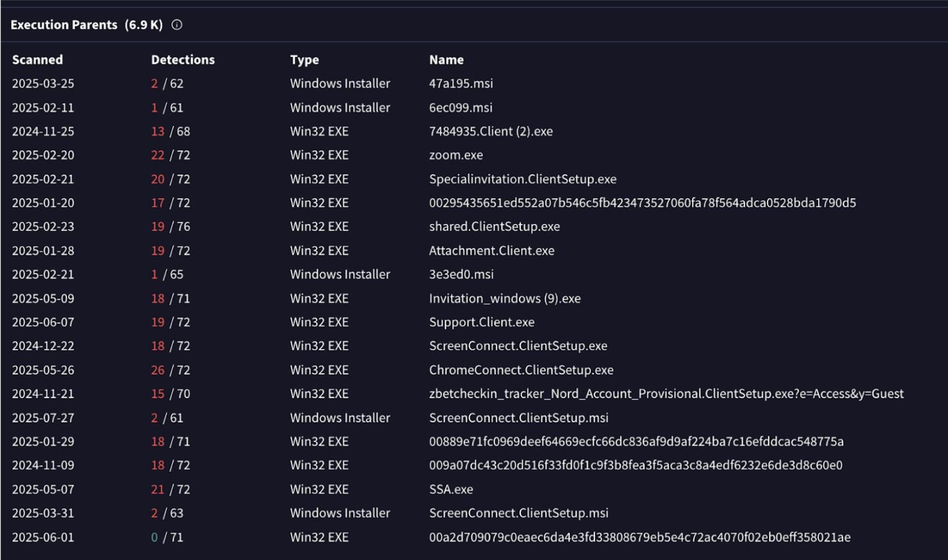Screen dimensions: 948x560
Task: Click the 26 / 72 detection score
Action: (x=171, y=371)
